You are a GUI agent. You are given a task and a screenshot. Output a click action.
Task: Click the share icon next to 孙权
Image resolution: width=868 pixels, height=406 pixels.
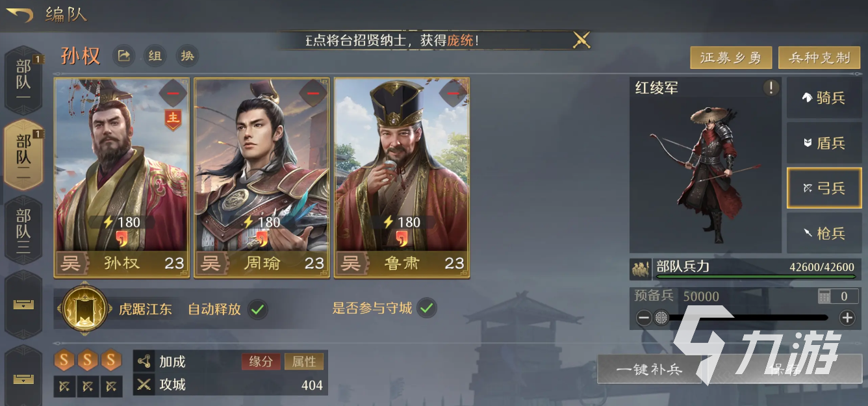point(123,56)
